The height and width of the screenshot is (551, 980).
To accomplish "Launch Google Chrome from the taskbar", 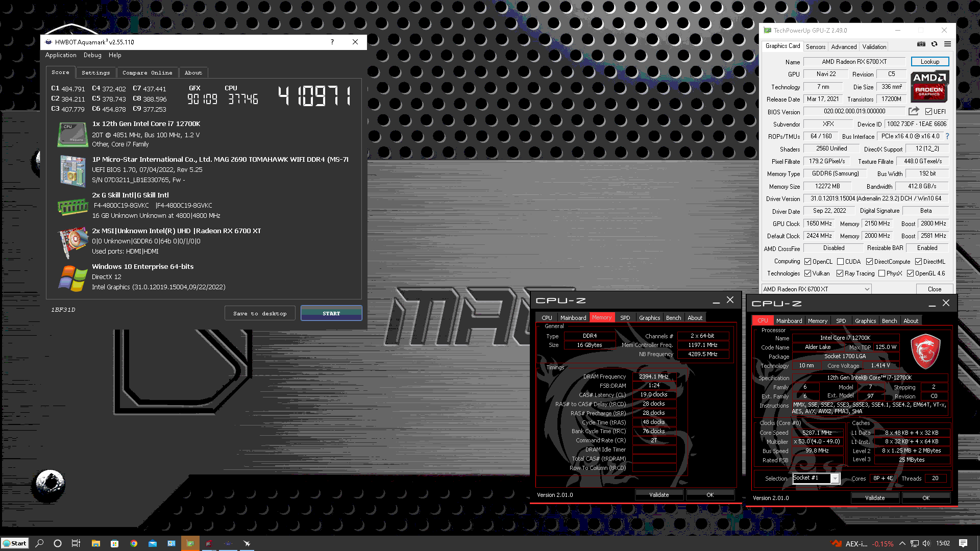I will 133,543.
